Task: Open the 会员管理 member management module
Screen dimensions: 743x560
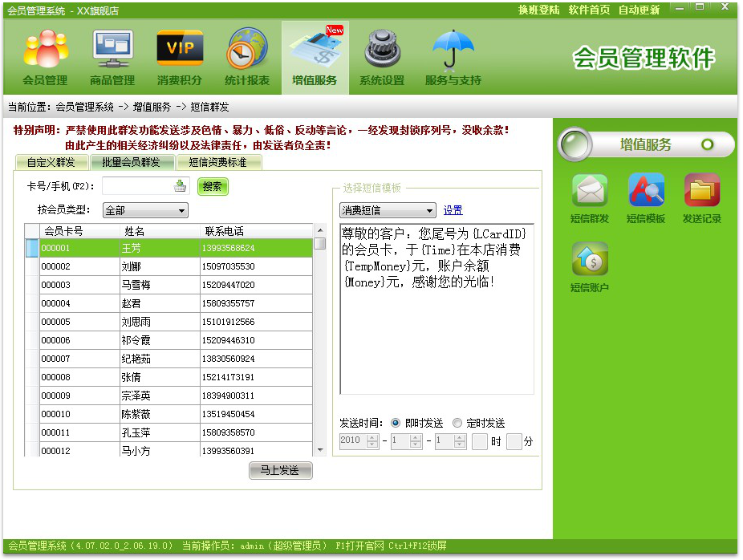Action: (45, 56)
